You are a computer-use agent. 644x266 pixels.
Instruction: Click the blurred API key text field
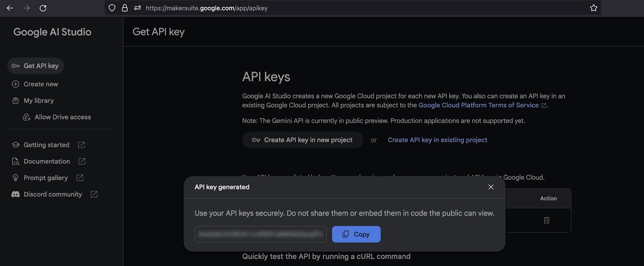(x=260, y=234)
